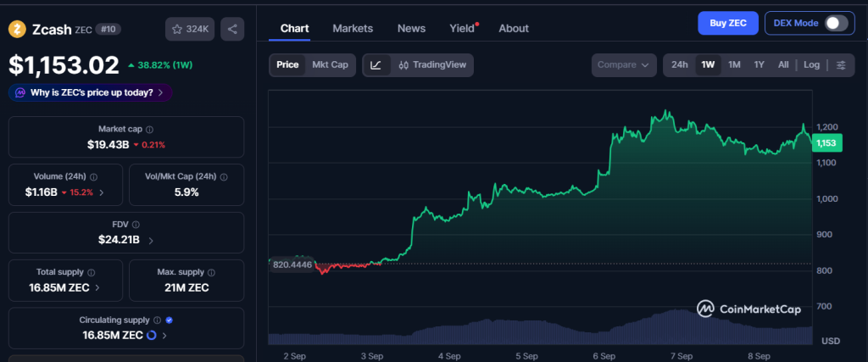This screenshot has width=868, height=362.
Task: Click the $1,153.02 price value
Action: tap(64, 65)
